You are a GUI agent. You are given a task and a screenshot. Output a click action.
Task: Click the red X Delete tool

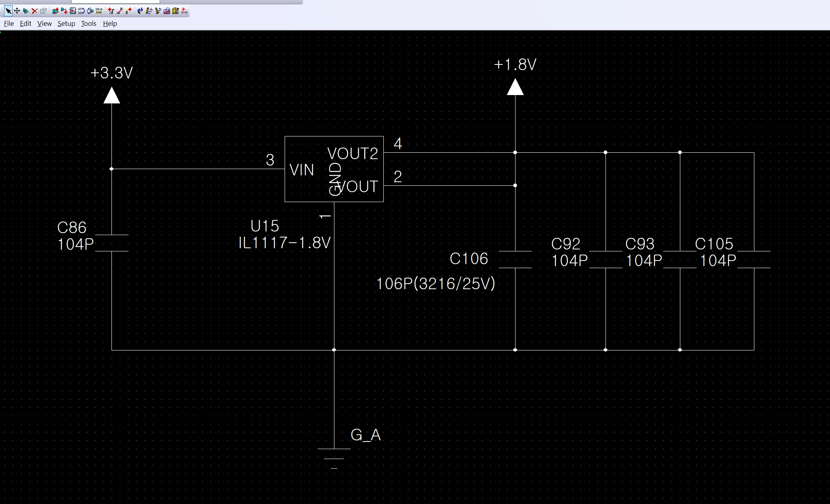pyautogui.click(x=35, y=11)
